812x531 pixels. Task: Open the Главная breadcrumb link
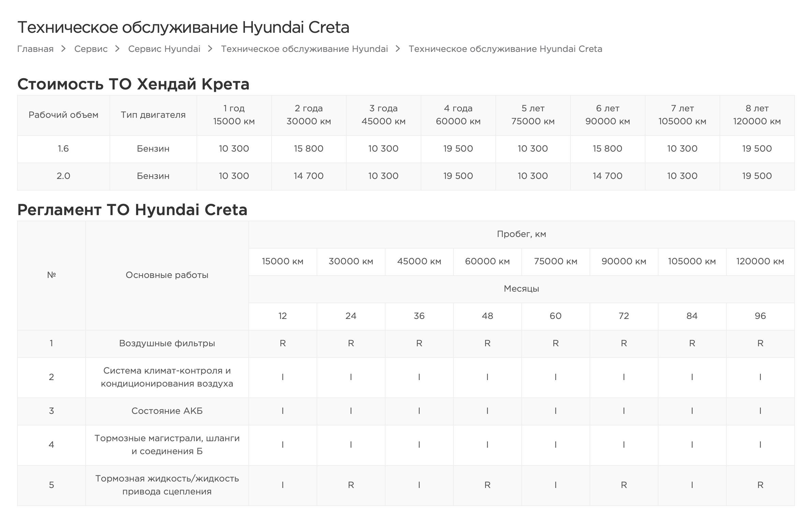pyautogui.click(x=35, y=49)
